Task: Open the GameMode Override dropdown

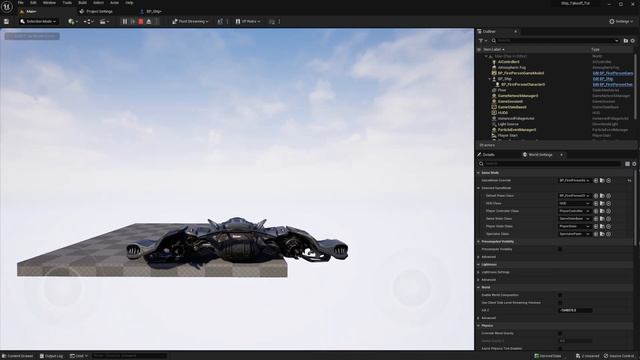Action: [574, 180]
